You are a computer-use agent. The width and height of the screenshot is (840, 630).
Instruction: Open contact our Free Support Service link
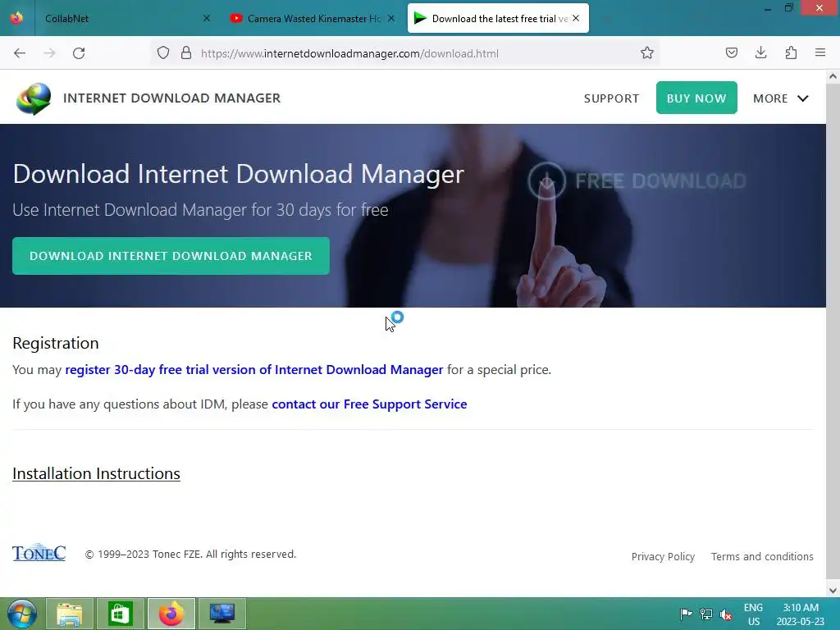[x=369, y=404]
